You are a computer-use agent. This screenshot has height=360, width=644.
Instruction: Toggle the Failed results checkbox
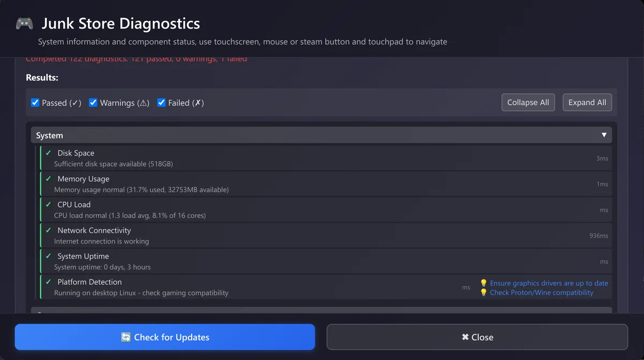click(161, 102)
